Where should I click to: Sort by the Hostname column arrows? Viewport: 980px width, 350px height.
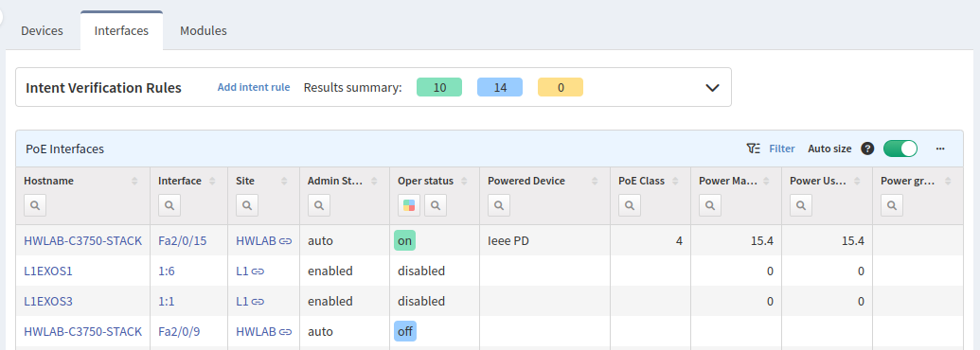[x=134, y=181]
